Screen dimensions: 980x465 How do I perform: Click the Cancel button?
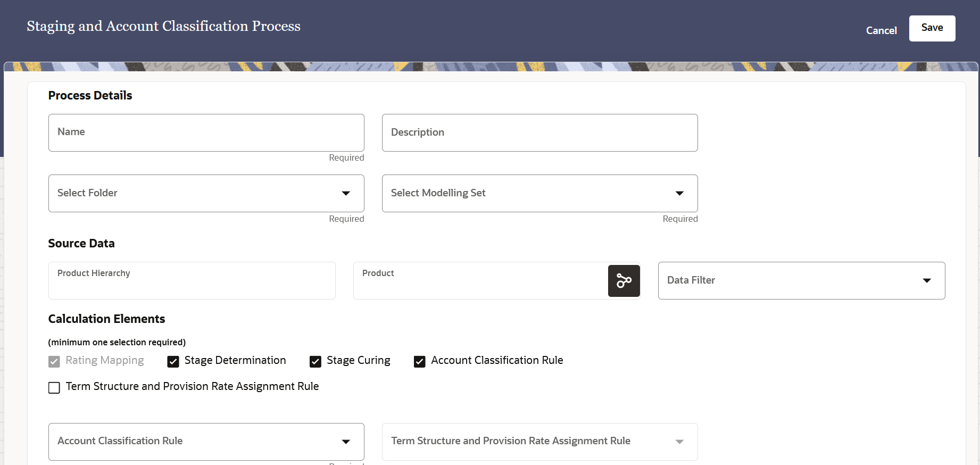[881, 31]
